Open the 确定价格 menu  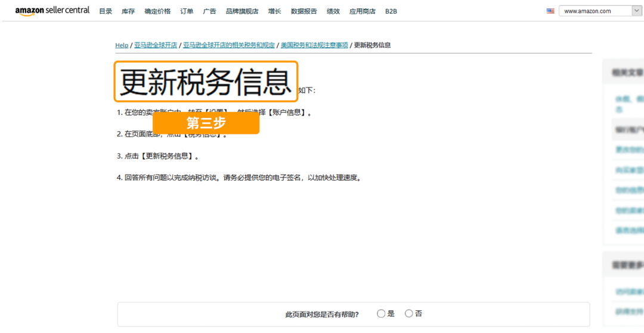[x=157, y=11]
